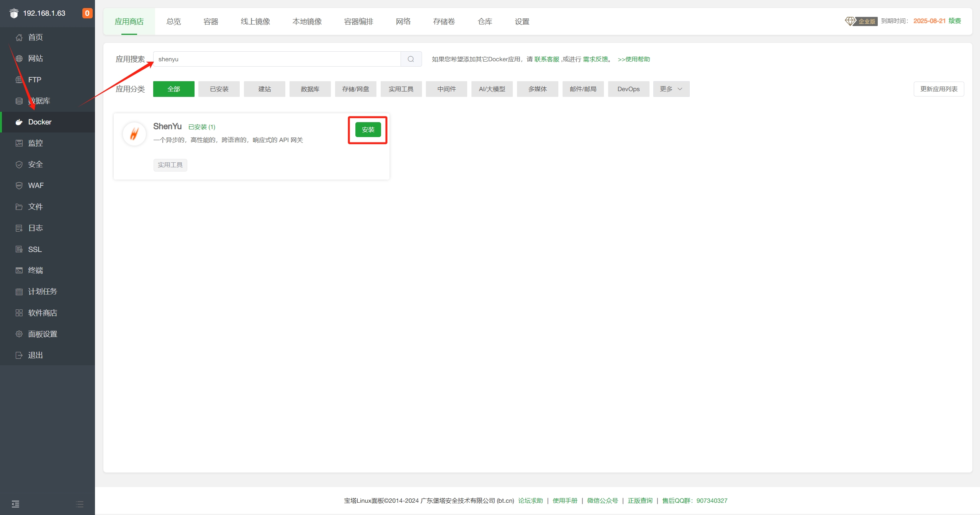
Task: Click the SSL certificate icon
Action: [19, 249]
